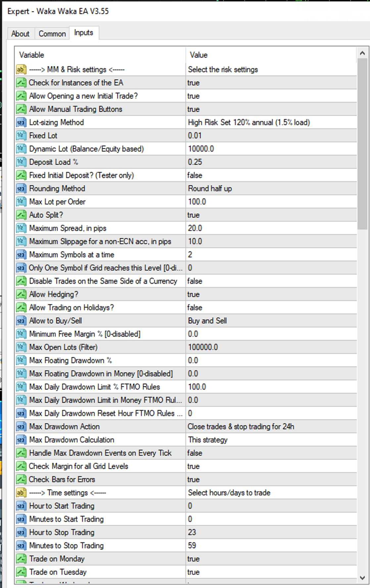This screenshot has height=588, width=370.
Task: Open the Lot-sizing Method value 'High Risk Set 120% annual'
Action: pyautogui.click(x=271, y=122)
